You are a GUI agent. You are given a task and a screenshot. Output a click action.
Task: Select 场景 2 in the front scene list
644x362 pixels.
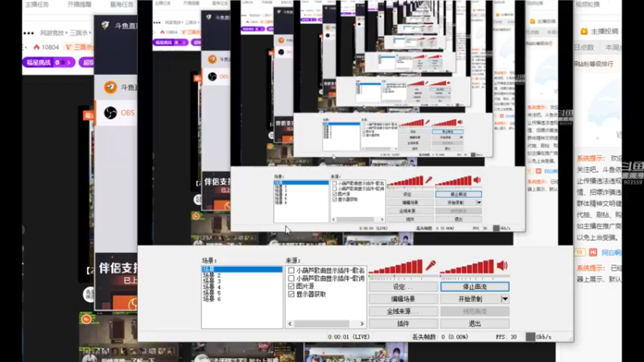212,275
